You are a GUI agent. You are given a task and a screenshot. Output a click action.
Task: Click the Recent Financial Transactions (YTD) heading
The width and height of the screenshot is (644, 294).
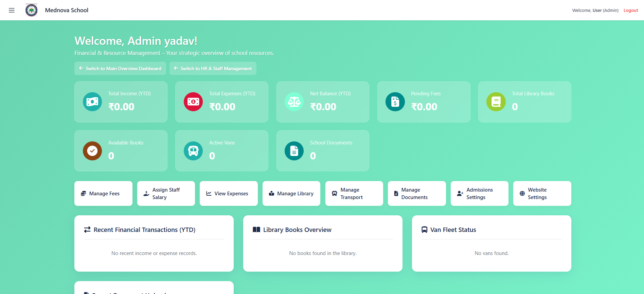(x=144, y=230)
